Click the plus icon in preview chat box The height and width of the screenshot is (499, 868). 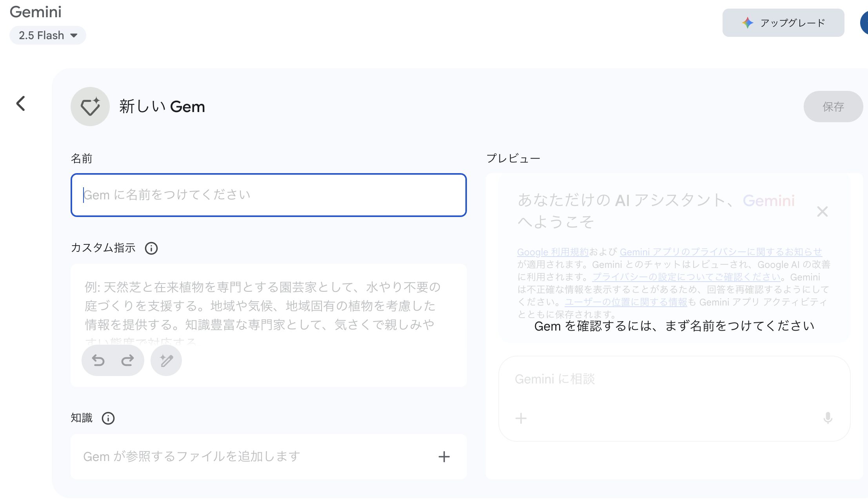click(x=521, y=418)
